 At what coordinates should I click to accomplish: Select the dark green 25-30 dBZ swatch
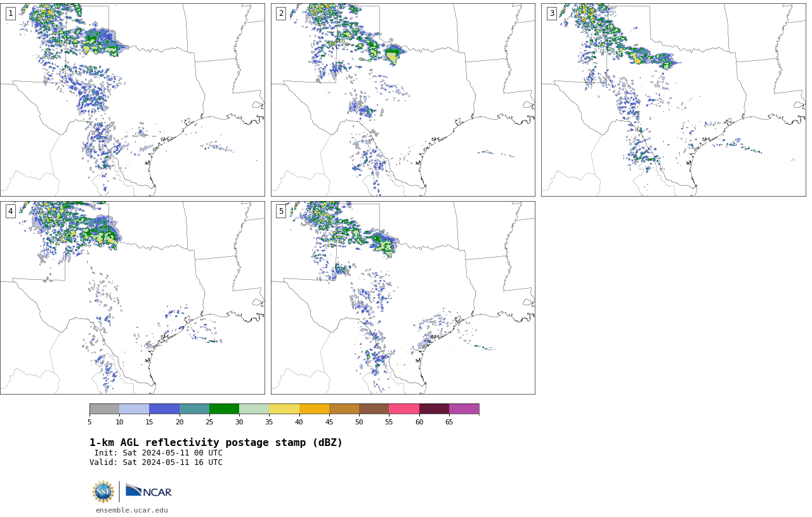224,409
